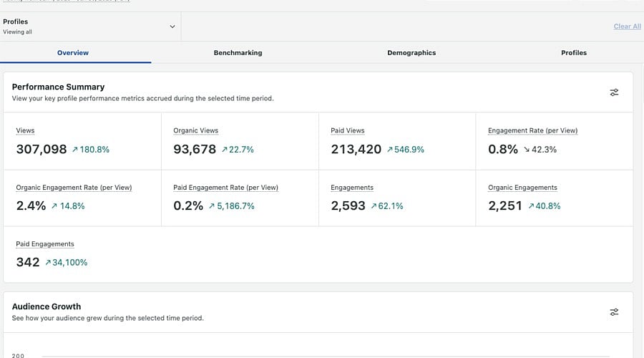The height and width of the screenshot is (358, 644).
Task: Click the 34,100% paid engagements change
Action: tap(66, 263)
